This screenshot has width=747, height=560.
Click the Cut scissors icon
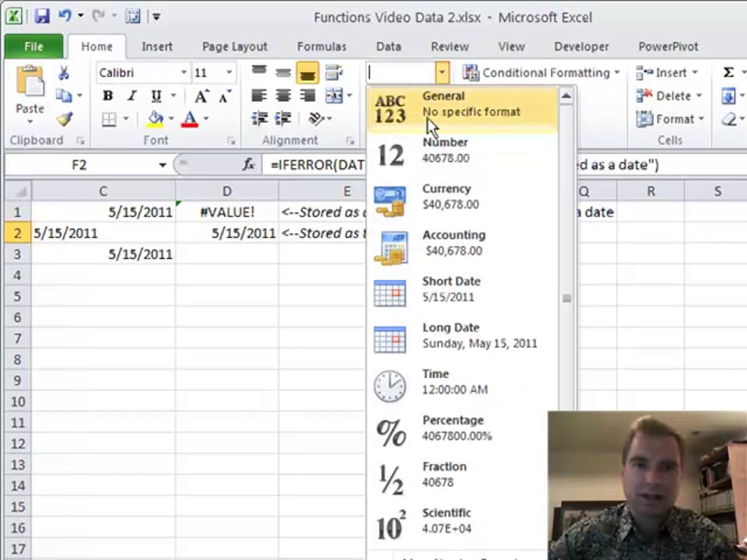point(64,73)
